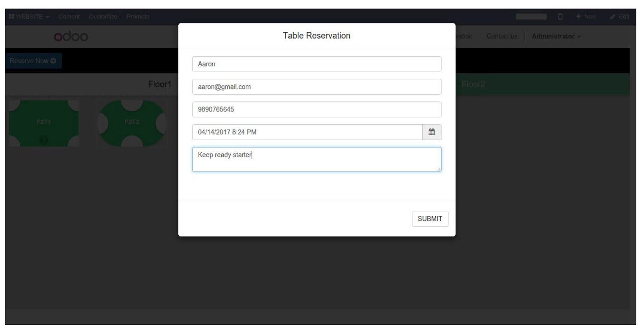Switch to the Floor1 tab
644x332 pixels.
pyautogui.click(x=160, y=84)
